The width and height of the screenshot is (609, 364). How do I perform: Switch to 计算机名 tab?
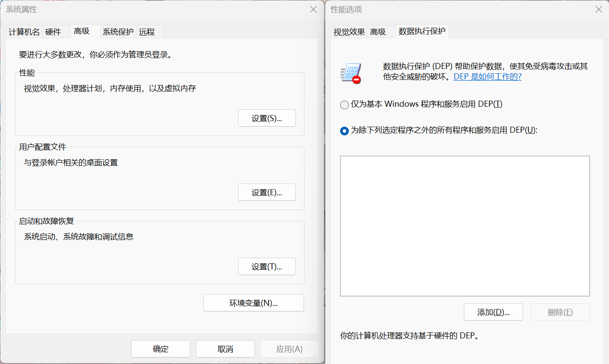[x=24, y=32]
